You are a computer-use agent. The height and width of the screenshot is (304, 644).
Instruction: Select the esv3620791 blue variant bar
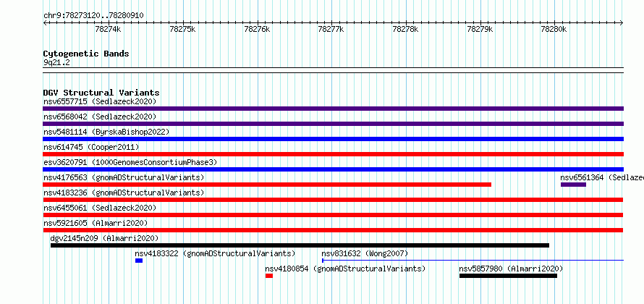[x=333, y=169]
